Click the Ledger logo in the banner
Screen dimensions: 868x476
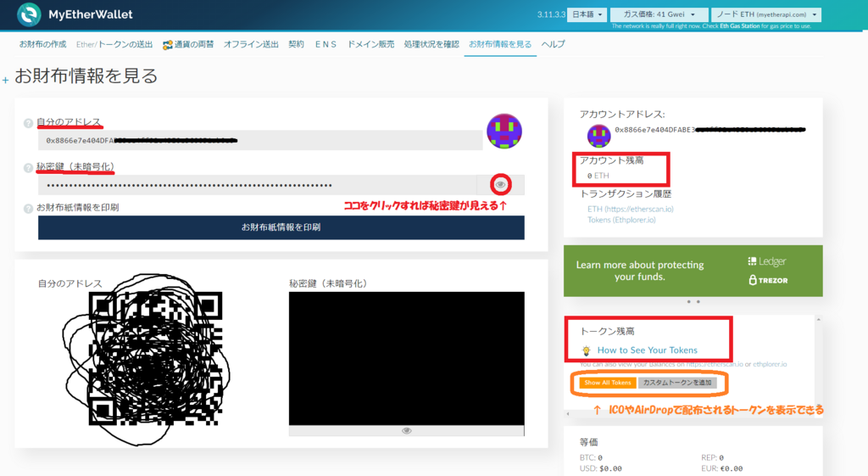(x=766, y=261)
